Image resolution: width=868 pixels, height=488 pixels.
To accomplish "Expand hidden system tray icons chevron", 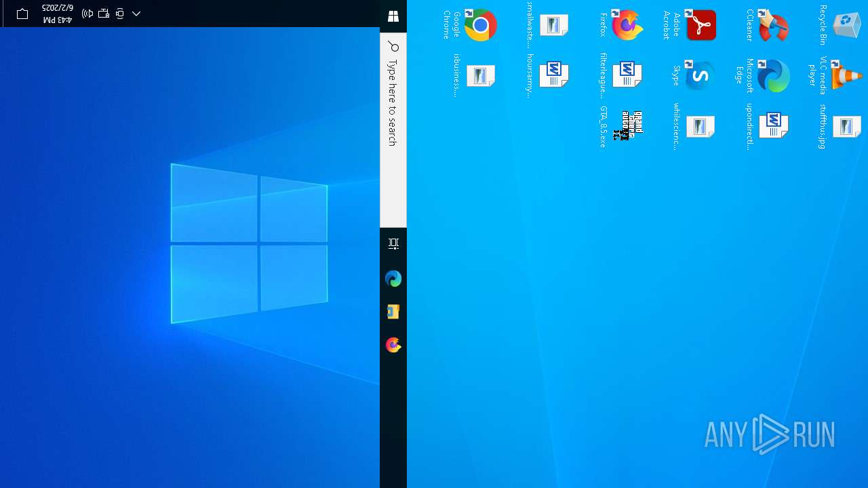I will coord(136,14).
